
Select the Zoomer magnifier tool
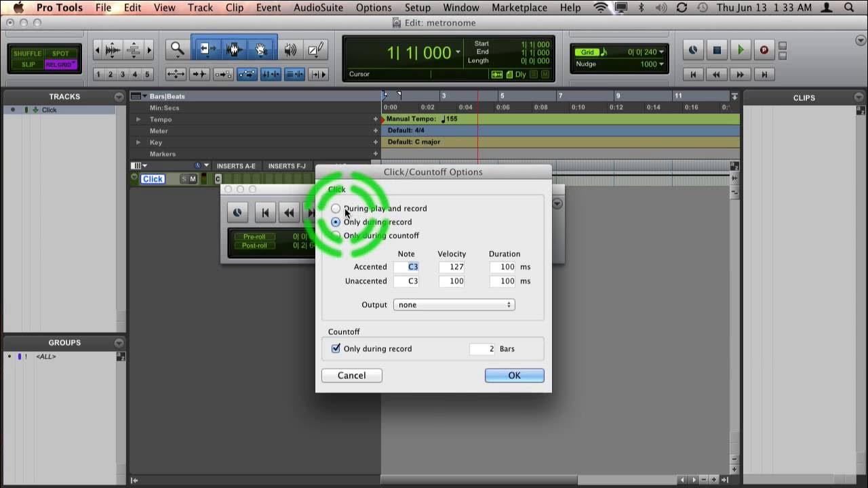point(177,49)
